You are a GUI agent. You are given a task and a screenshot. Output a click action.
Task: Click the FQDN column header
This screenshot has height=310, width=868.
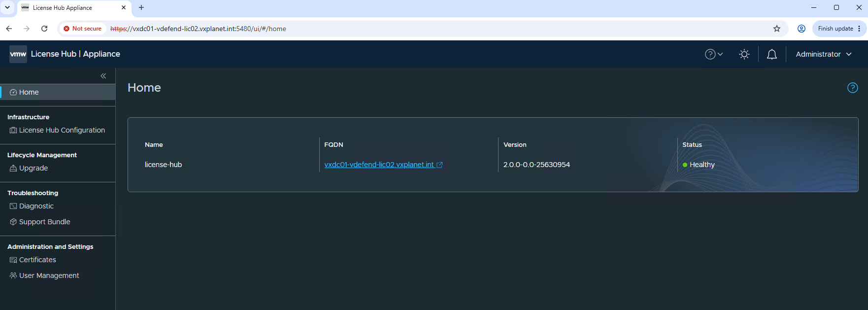tap(334, 144)
